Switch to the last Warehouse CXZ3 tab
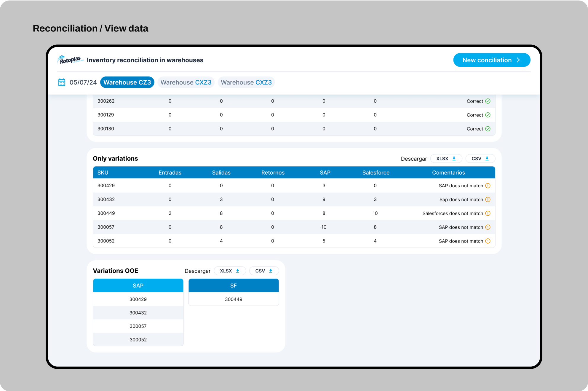This screenshot has width=588, height=391. click(x=246, y=82)
